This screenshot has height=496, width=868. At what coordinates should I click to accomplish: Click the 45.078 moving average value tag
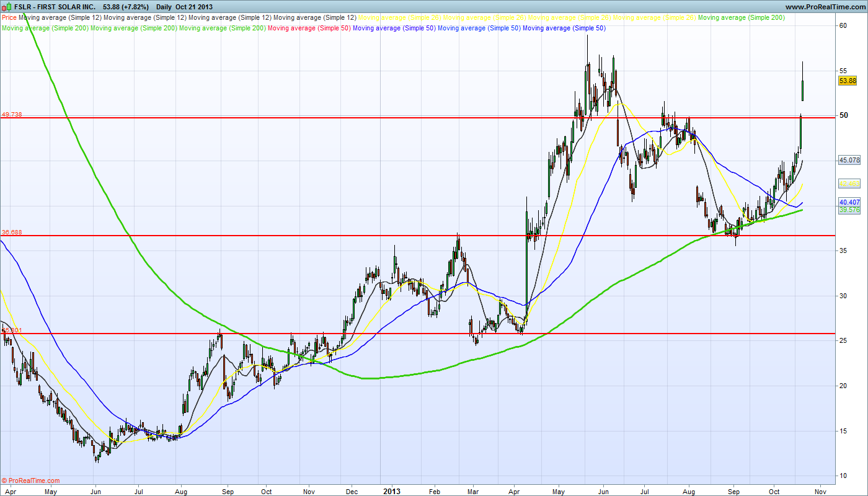[849, 160]
